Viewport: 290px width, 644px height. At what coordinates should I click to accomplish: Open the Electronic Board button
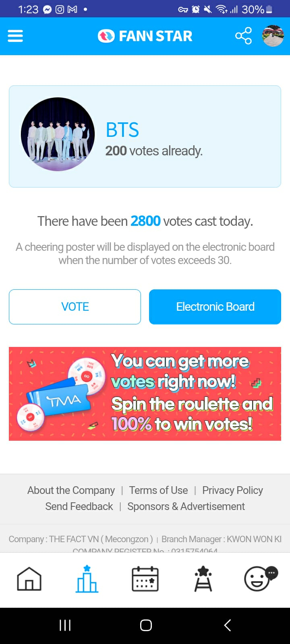[215, 307]
